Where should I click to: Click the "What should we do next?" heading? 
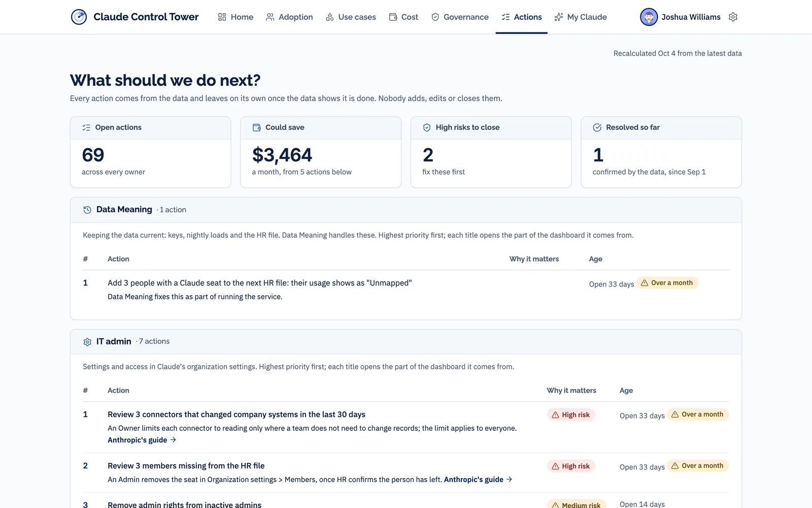tap(165, 80)
